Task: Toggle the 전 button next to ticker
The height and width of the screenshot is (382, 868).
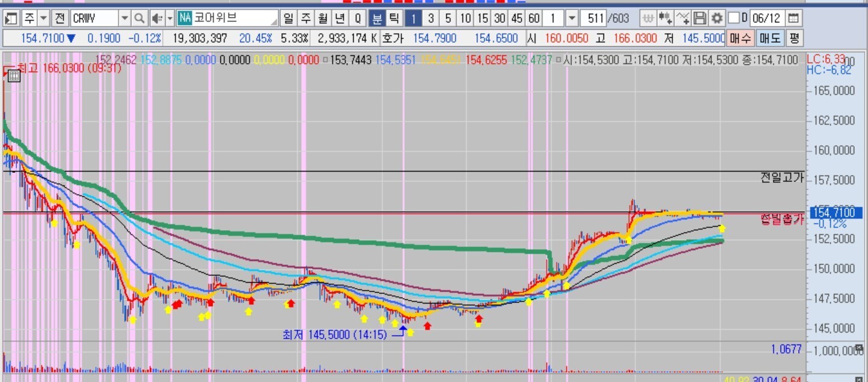Action: pyautogui.click(x=60, y=18)
